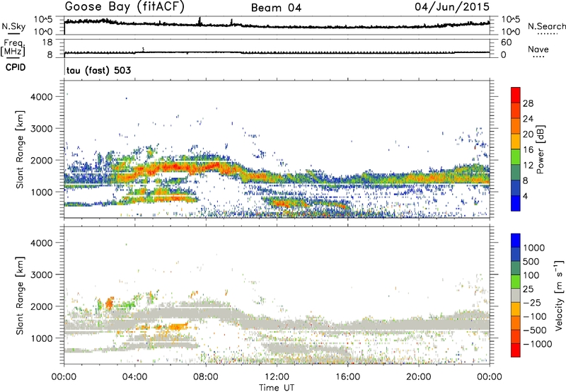Click the 'Goose Bay (fitACF)' plot title
This screenshot has height=392, width=566.
pyautogui.click(x=125, y=7)
